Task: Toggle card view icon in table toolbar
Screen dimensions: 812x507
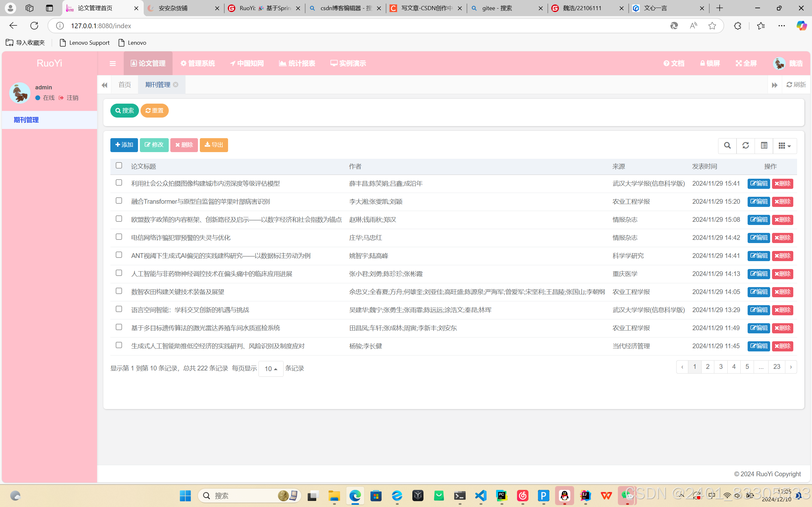Action: pyautogui.click(x=764, y=145)
